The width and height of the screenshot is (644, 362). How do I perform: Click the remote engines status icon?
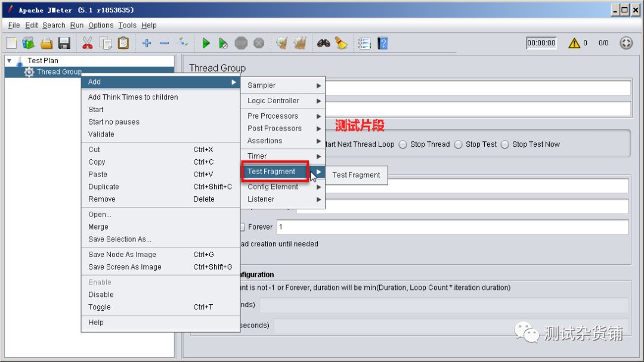[x=626, y=43]
